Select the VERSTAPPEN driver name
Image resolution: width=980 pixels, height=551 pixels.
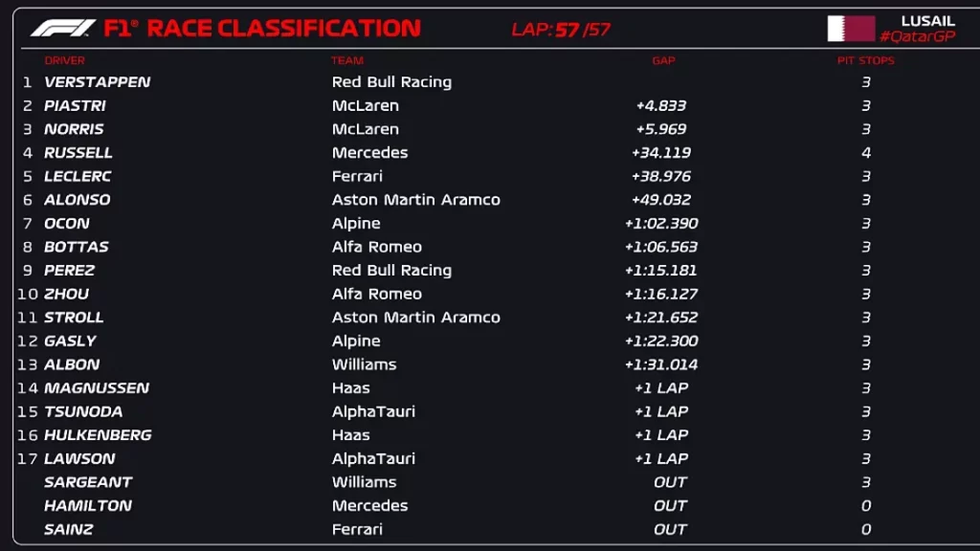point(97,82)
